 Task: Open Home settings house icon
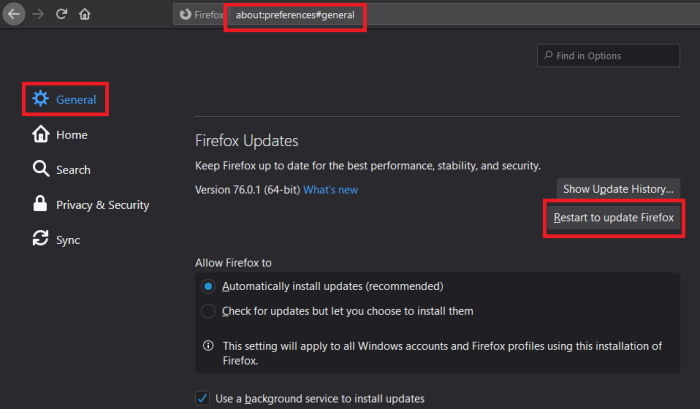point(41,134)
